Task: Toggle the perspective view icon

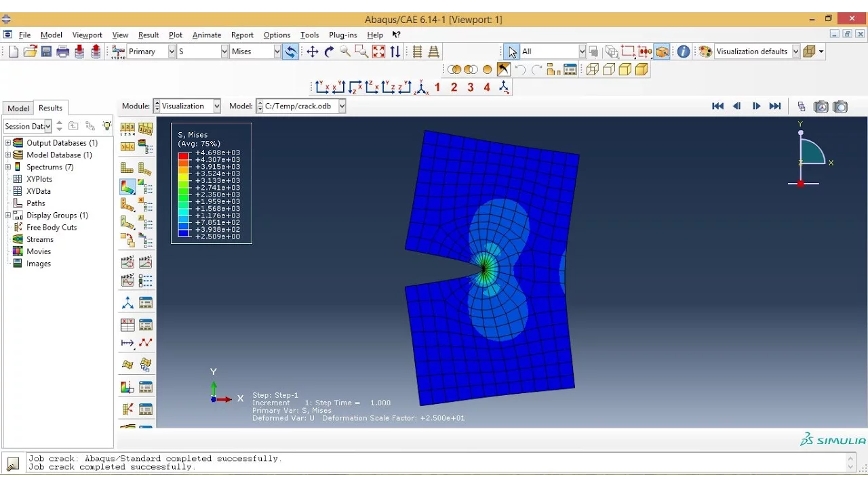Action: pyautogui.click(x=434, y=52)
